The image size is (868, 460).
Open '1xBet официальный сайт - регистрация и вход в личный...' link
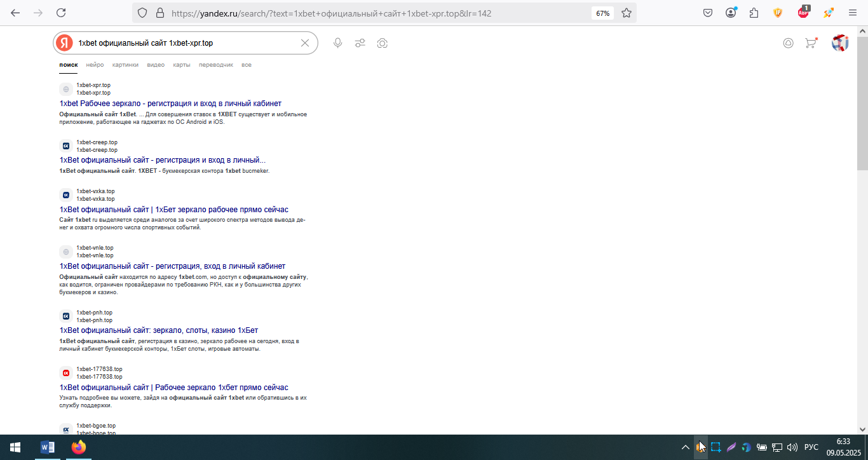tap(163, 160)
